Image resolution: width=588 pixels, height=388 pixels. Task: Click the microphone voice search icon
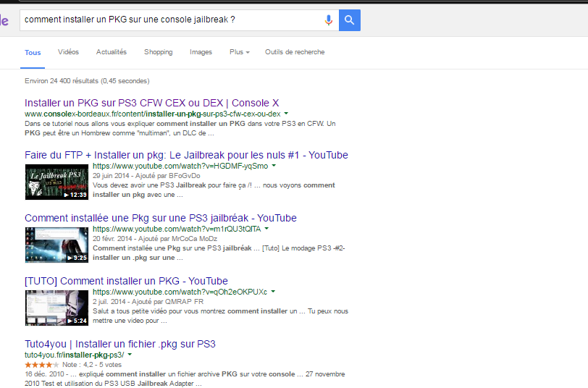(329, 20)
